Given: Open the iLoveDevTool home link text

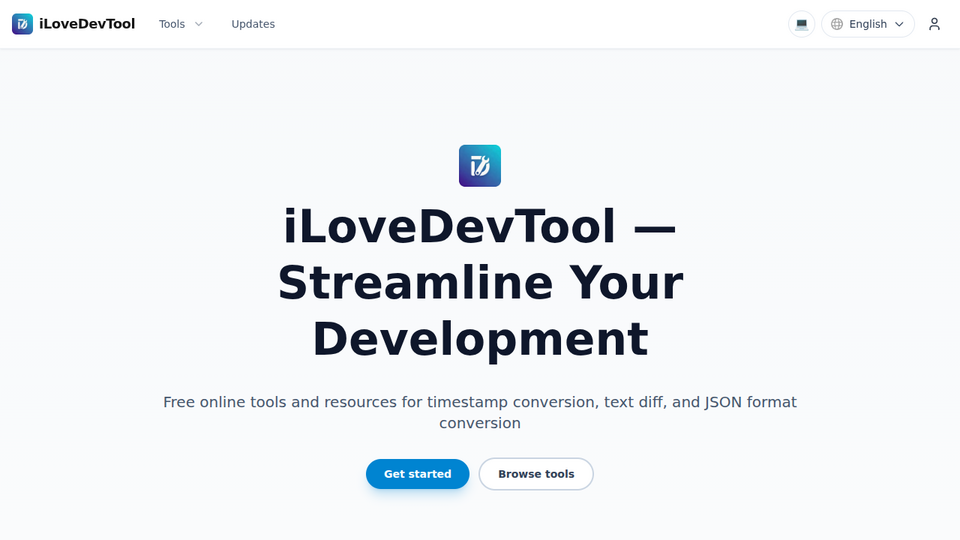Looking at the screenshot, I should pyautogui.click(x=87, y=24).
